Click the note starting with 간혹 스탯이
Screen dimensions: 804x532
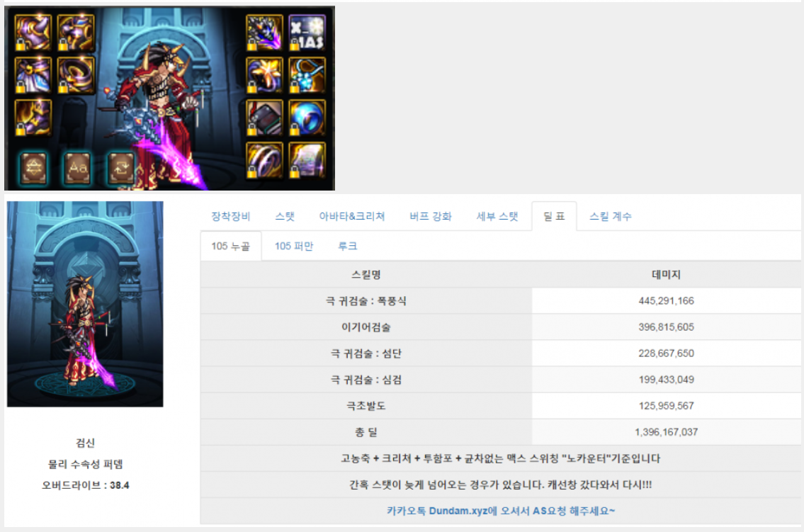[501, 485]
